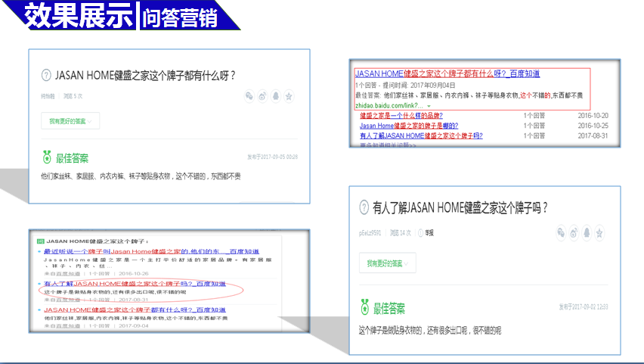Viewport: 644px width, 364px height.
Task: Open link JASAN HOME健盛之家这个牌子都有什么呀?_百度知道 dated 2017-09-04
Action: pos(135,310)
